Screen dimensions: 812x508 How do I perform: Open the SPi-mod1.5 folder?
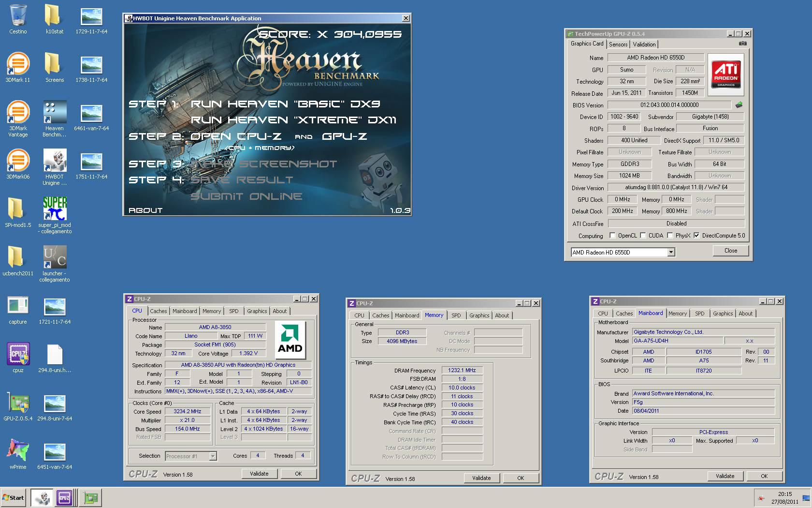pyautogui.click(x=18, y=213)
